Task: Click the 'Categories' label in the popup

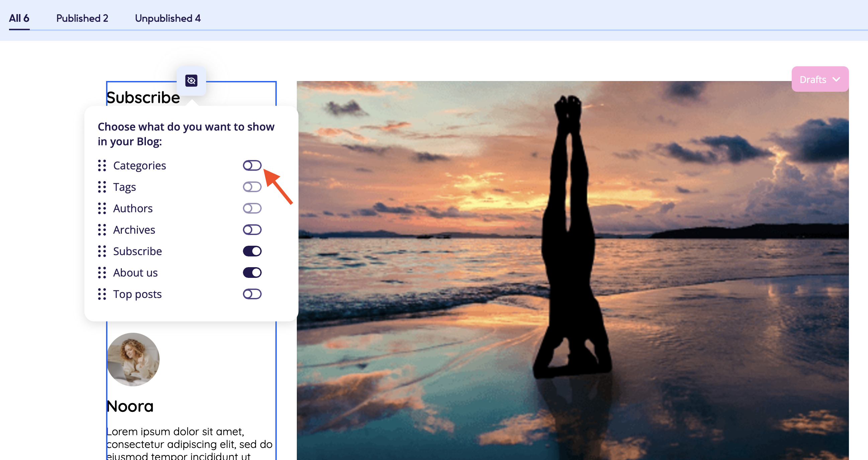Action: point(140,166)
